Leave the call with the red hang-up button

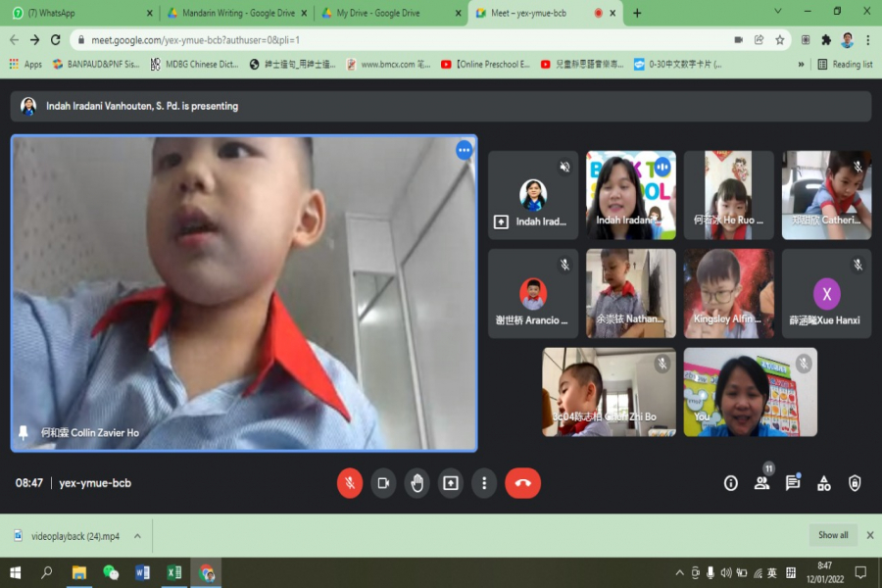(x=522, y=482)
